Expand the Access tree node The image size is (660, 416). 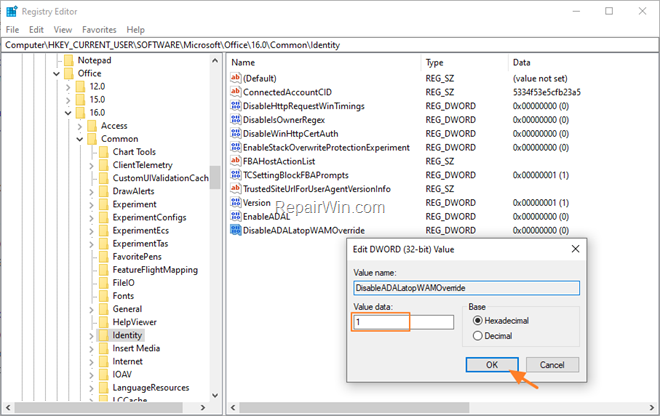coord(80,126)
